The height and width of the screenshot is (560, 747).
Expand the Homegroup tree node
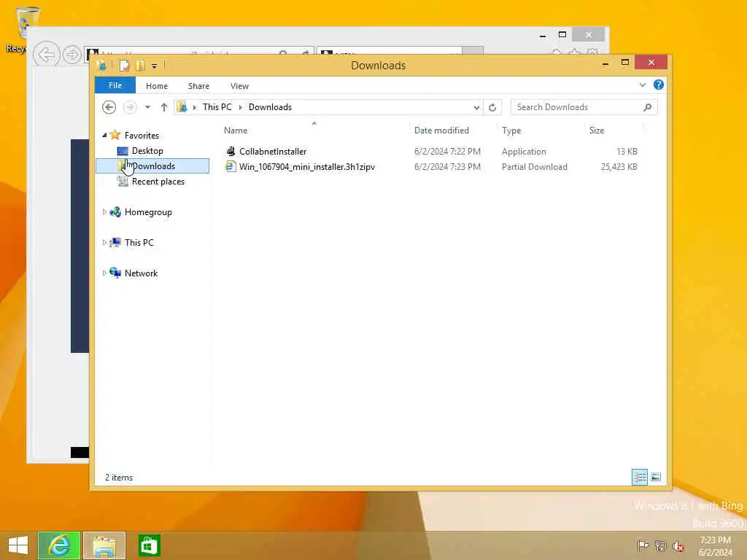coord(104,212)
